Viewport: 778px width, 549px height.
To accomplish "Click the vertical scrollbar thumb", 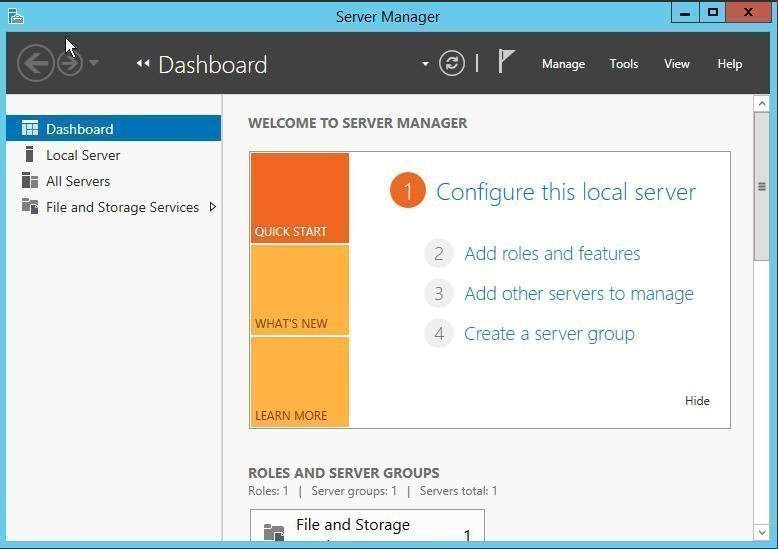I will point(762,187).
